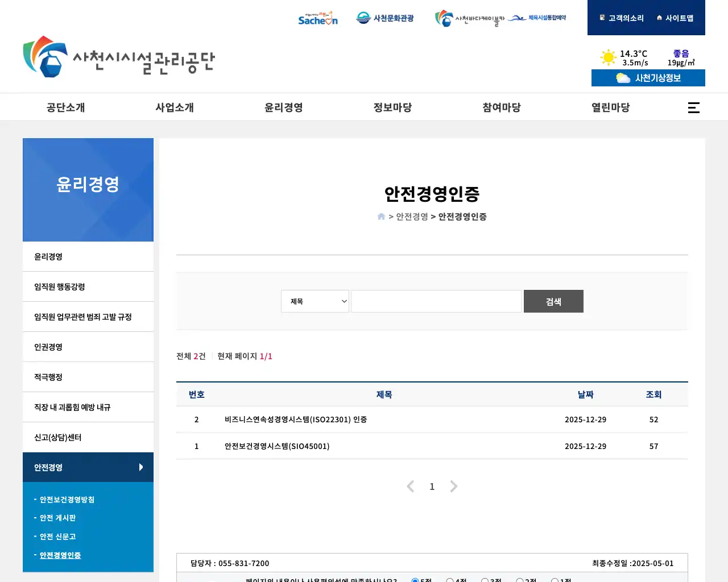Select 임직원 행동강령 in the sidebar
728x582 pixels.
(x=88, y=287)
